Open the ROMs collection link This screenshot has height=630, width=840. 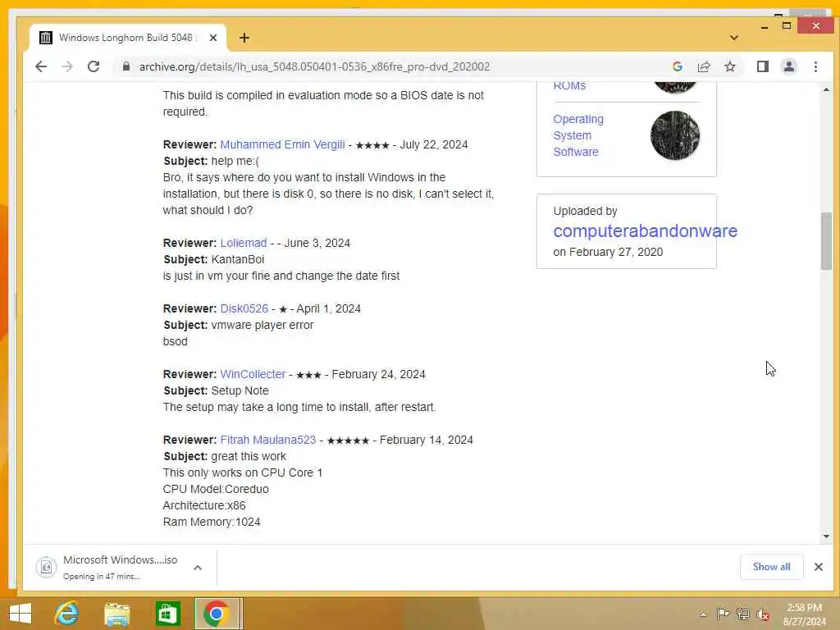click(569, 85)
